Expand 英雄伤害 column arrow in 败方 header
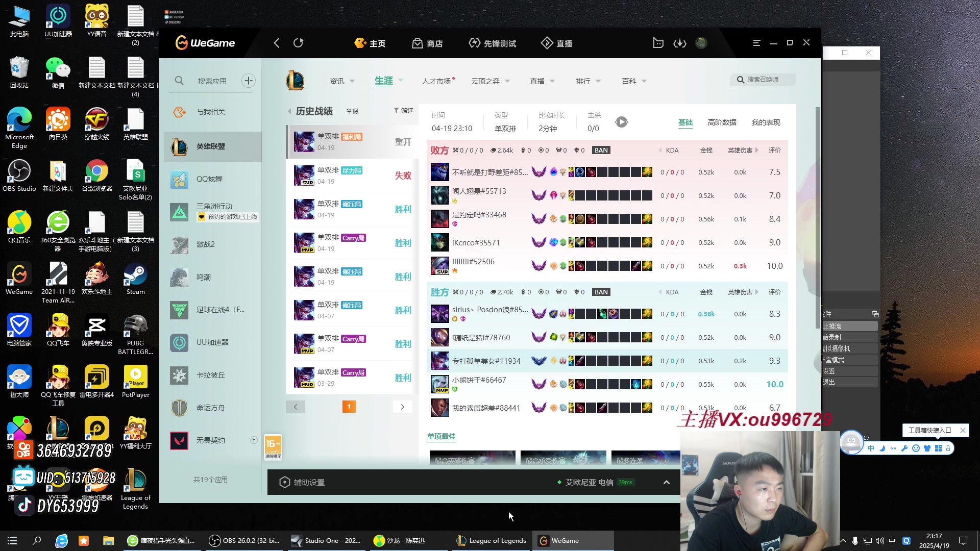The image size is (980, 551). click(756, 150)
